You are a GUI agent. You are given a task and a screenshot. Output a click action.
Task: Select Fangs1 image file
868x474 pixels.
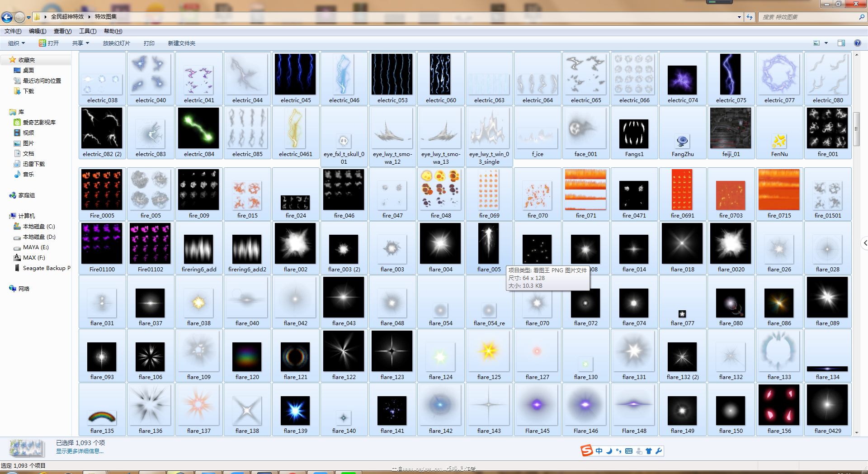(x=634, y=133)
